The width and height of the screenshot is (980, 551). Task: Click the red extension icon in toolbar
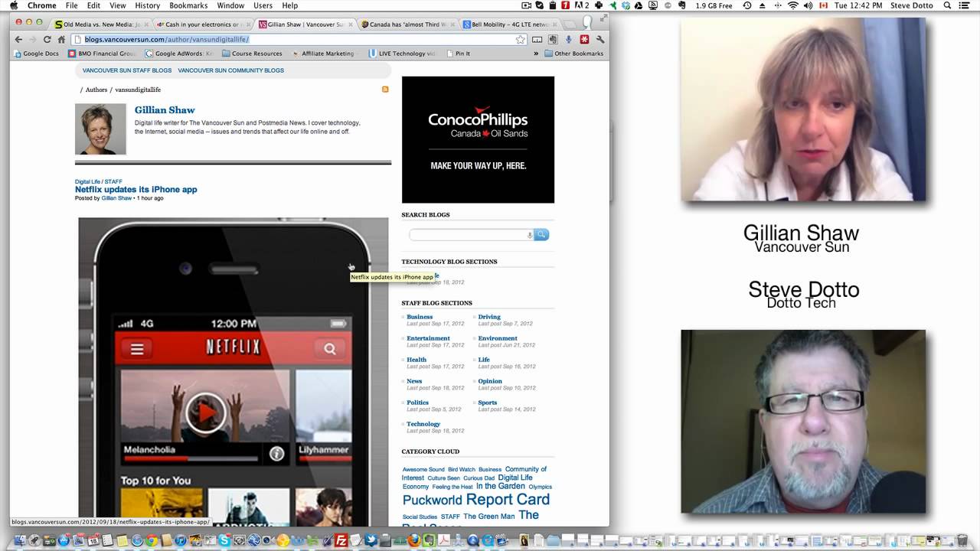(584, 39)
